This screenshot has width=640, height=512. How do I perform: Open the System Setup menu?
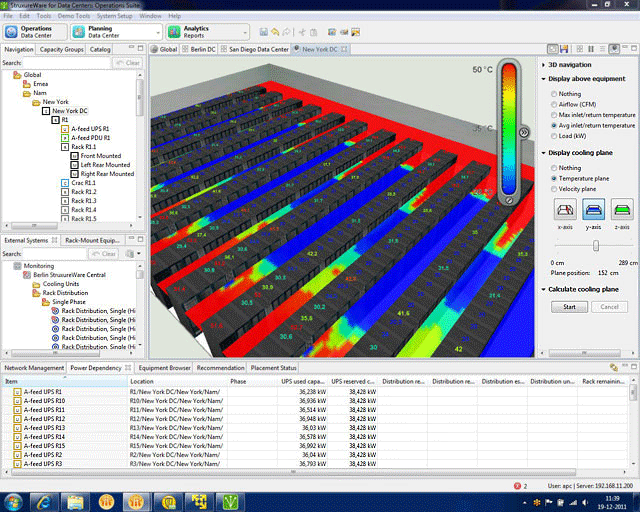115,17
